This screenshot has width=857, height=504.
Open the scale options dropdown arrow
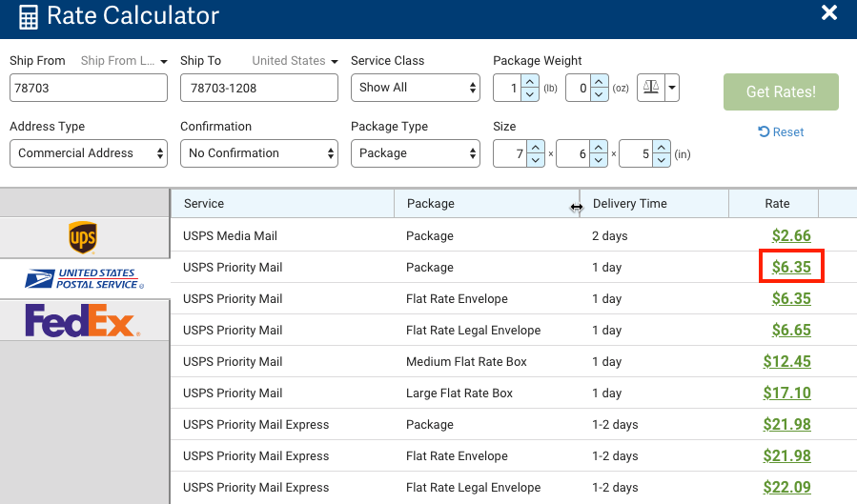coord(672,88)
